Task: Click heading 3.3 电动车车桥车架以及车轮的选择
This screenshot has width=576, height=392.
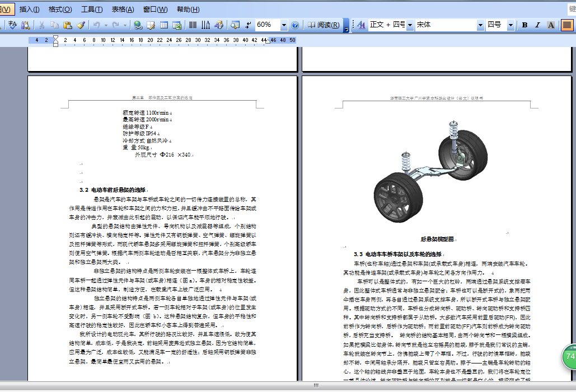Action: (398, 254)
